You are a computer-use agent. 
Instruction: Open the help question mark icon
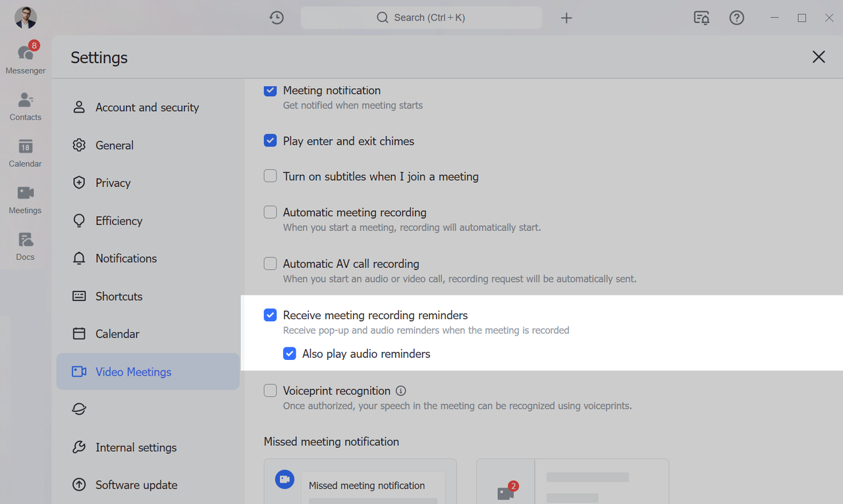[x=736, y=18]
